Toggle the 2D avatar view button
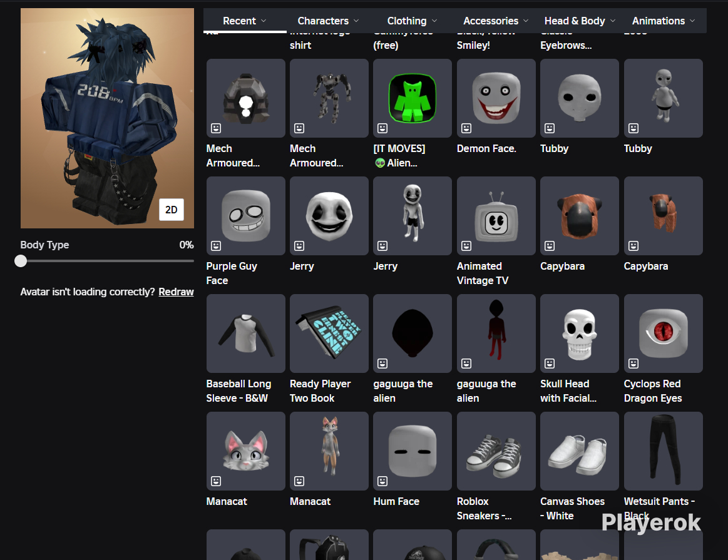The height and width of the screenshot is (560, 728). point(172,210)
